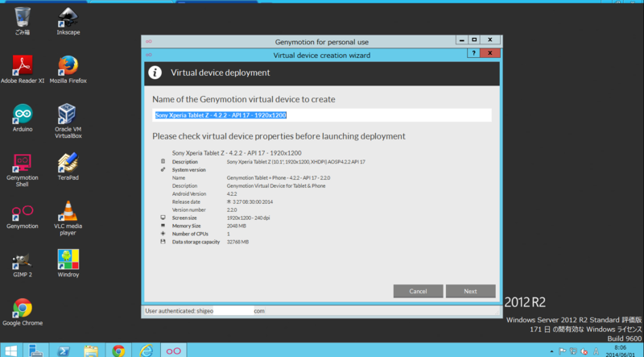Open Chrome from the taskbar
This screenshot has width=644, height=357.
coord(118,351)
